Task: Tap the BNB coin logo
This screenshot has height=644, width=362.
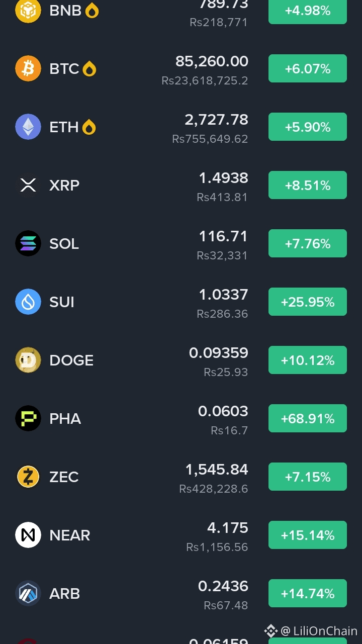Action: pyautogui.click(x=28, y=10)
